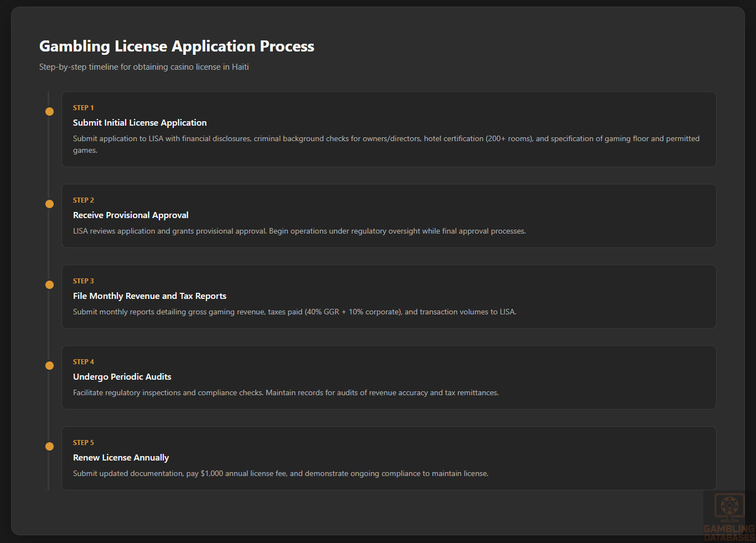Click the 'Gambling License Application Process' heading
Screen dimensions: 756x543
coord(177,46)
